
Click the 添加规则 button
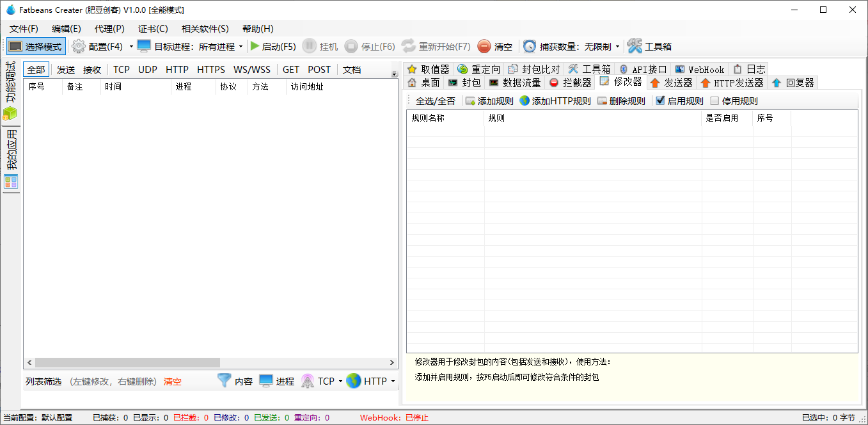(x=489, y=101)
